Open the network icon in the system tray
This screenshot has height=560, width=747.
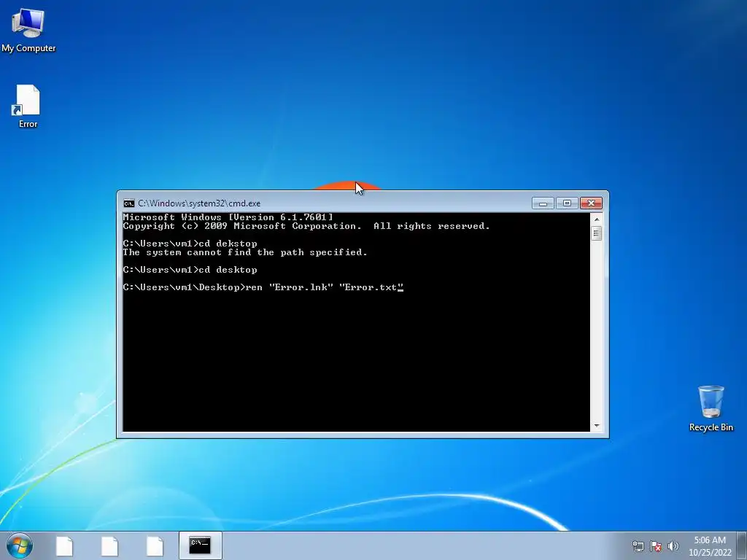click(x=638, y=546)
